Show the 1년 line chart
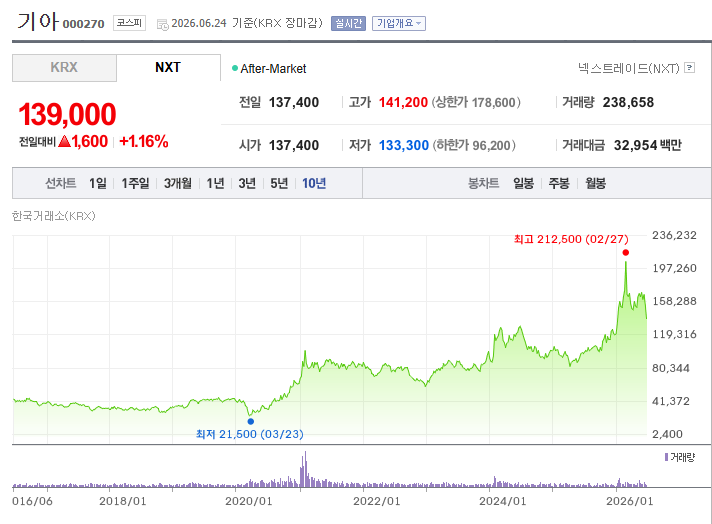Image resolution: width=712 pixels, height=524 pixels. (x=215, y=183)
